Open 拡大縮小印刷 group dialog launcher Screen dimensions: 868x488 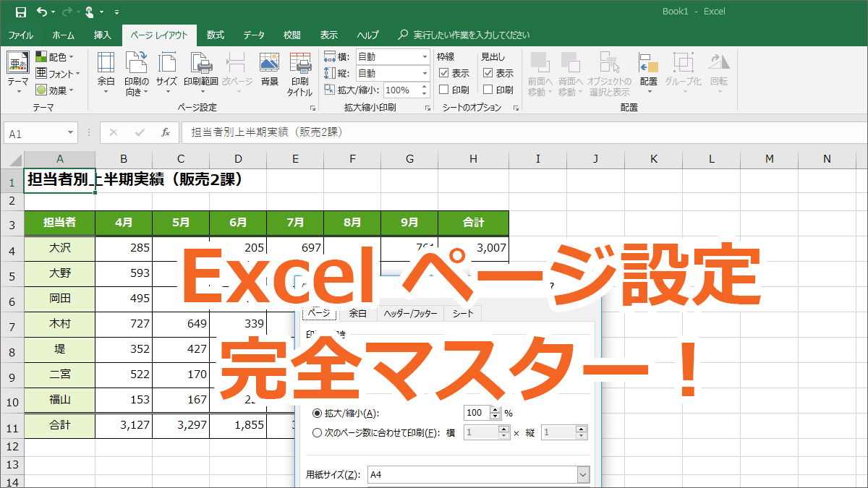[x=429, y=108]
